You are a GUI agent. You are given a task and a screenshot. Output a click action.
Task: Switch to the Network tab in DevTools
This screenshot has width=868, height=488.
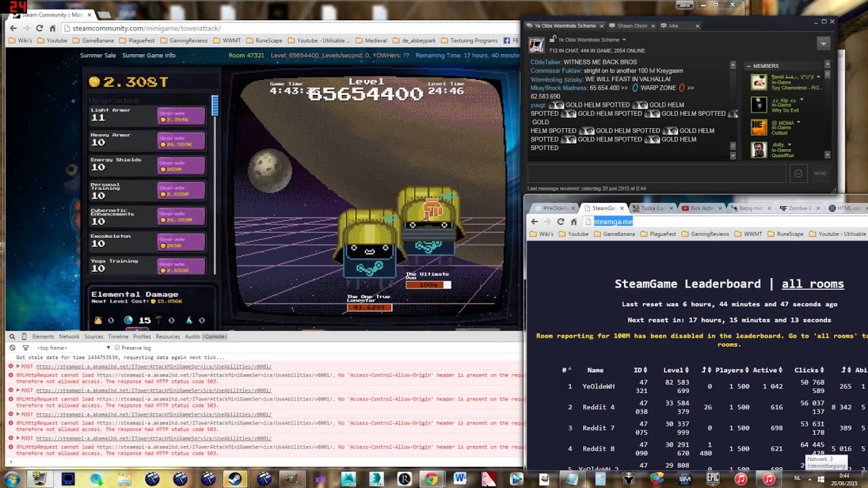coord(69,336)
